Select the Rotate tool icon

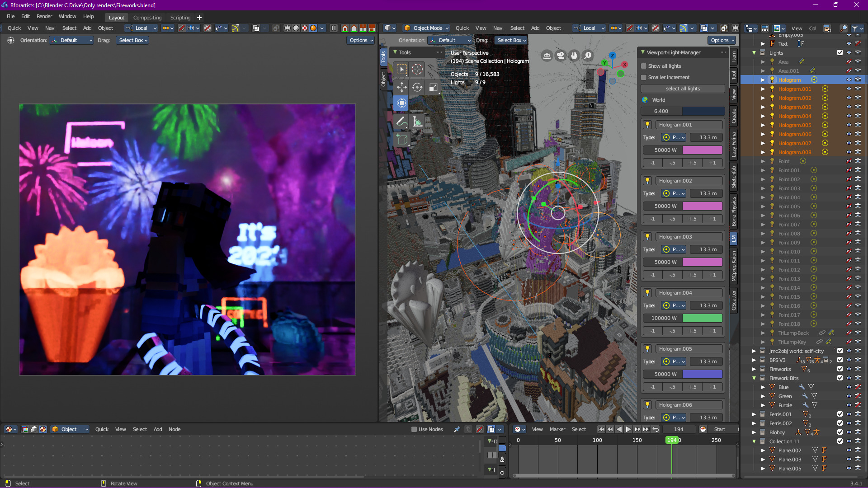[x=417, y=87]
